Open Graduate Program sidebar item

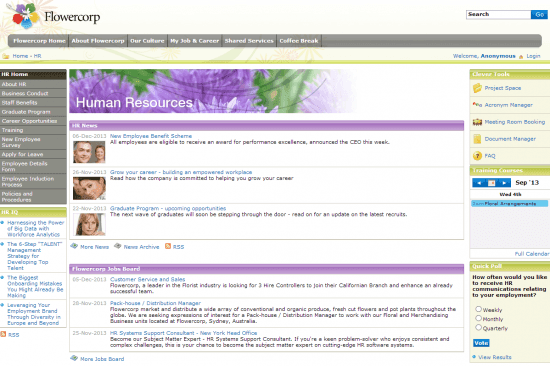pos(33,112)
